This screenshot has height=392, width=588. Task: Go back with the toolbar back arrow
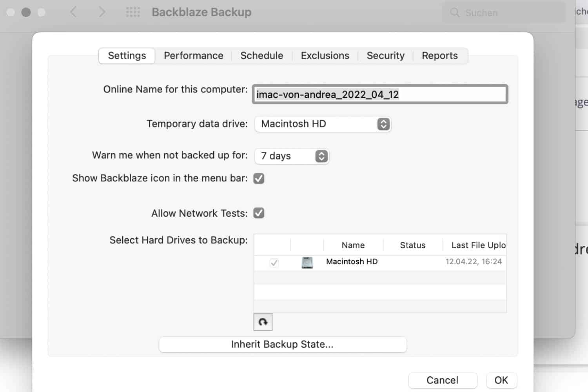(73, 12)
